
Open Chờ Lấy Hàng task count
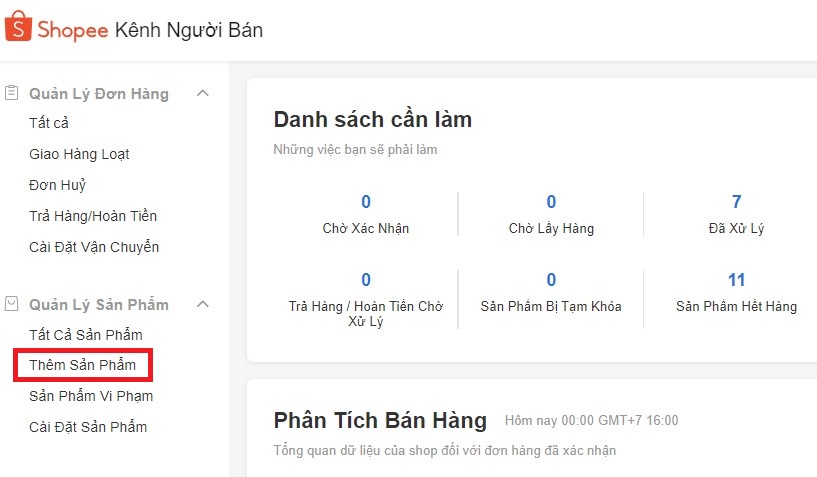point(551,214)
